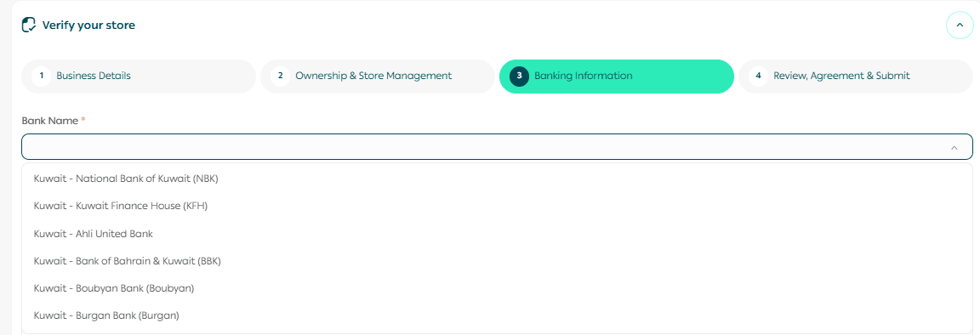The width and height of the screenshot is (980, 335).
Task: Click step number 2 circle
Action: (x=280, y=77)
